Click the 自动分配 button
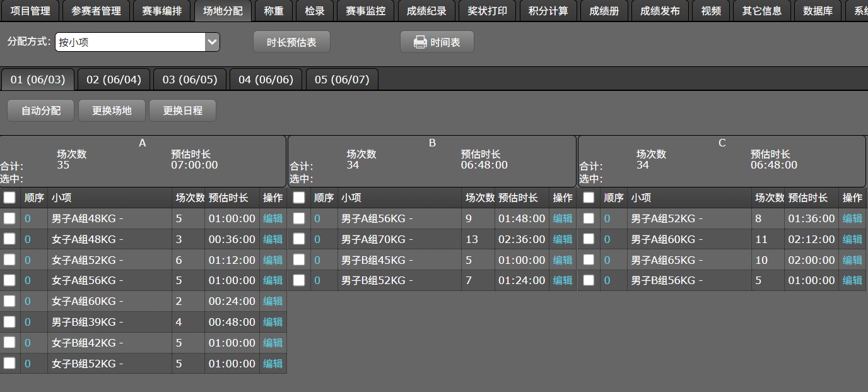The width and height of the screenshot is (868, 392). pos(40,110)
